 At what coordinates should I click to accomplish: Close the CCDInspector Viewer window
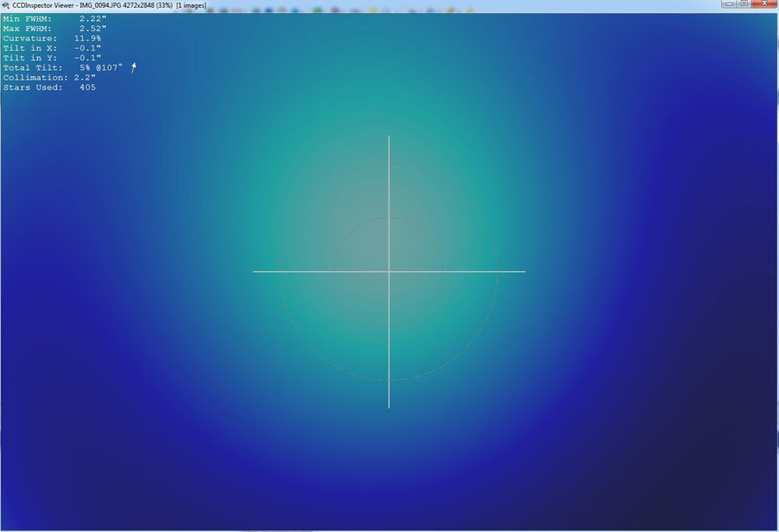click(x=763, y=4)
